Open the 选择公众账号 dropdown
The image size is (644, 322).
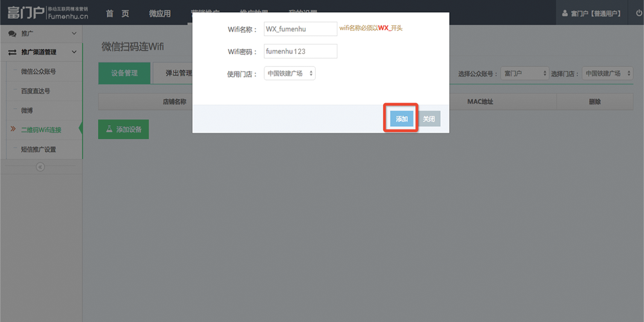click(525, 73)
